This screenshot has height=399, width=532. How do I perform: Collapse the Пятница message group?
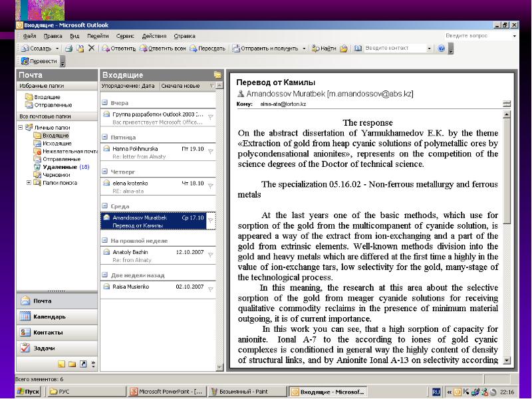105,137
